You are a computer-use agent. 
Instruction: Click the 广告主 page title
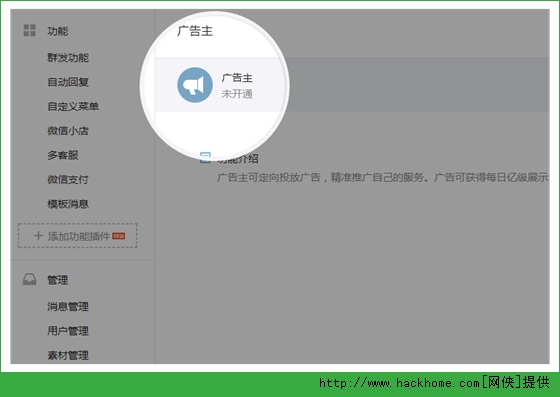point(195,31)
